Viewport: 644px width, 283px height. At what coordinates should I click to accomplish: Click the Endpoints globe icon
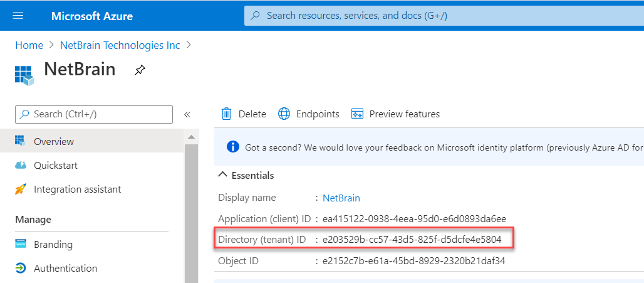point(284,114)
